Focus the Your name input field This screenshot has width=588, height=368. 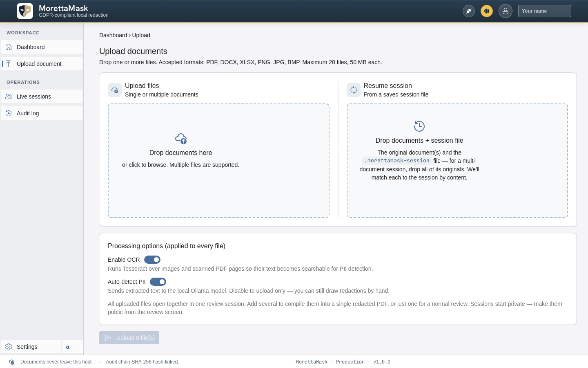pos(545,11)
